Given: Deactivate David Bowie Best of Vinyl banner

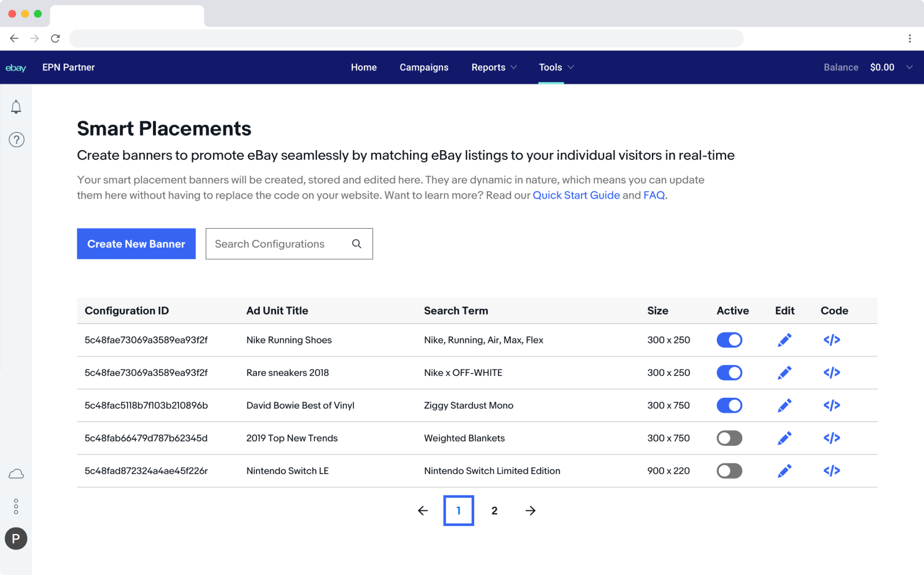Looking at the screenshot, I should pyautogui.click(x=729, y=405).
